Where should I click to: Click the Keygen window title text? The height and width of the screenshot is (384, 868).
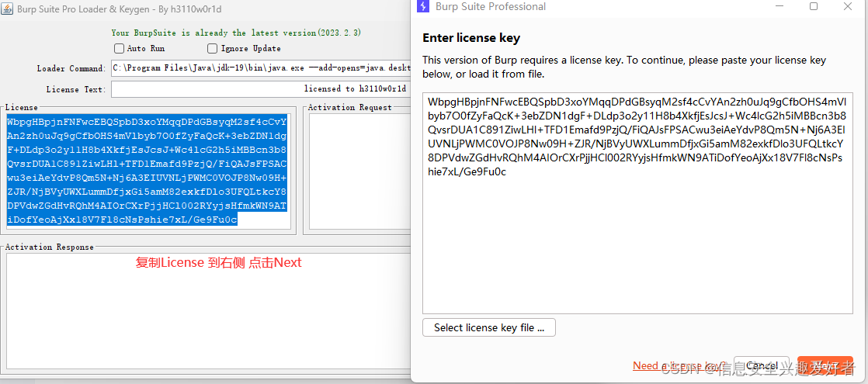pyautogui.click(x=120, y=9)
